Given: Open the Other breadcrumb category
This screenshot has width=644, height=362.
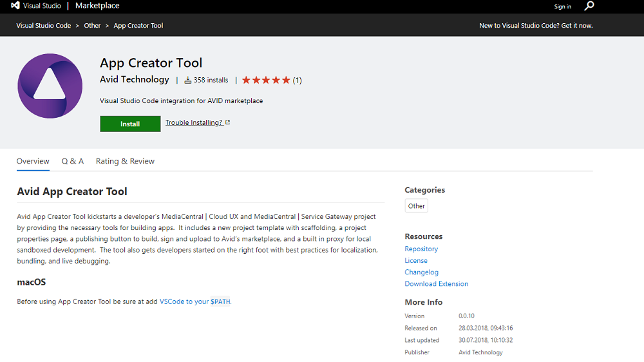Looking at the screenshot, I should (x=92, y=26).
